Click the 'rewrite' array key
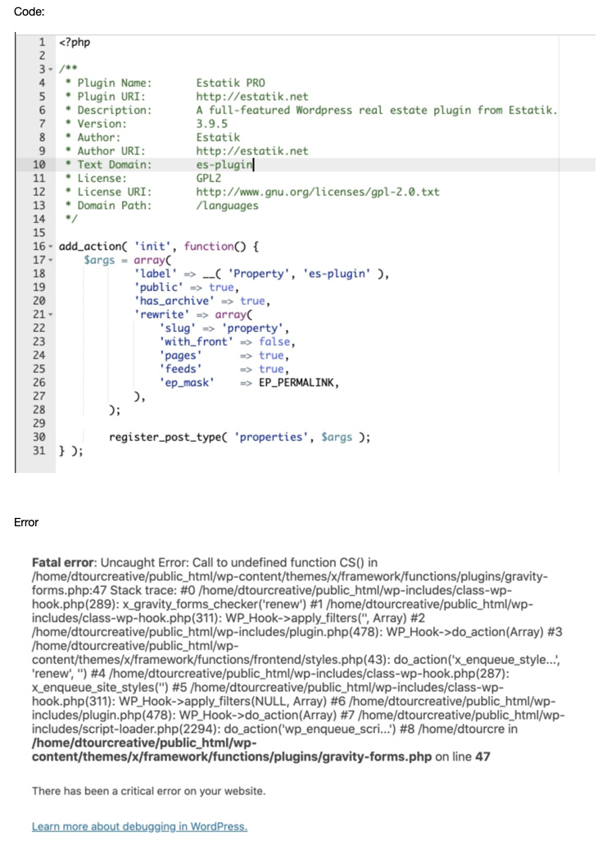The height and width of the screenshot is (864, 616). coord(161,315)
